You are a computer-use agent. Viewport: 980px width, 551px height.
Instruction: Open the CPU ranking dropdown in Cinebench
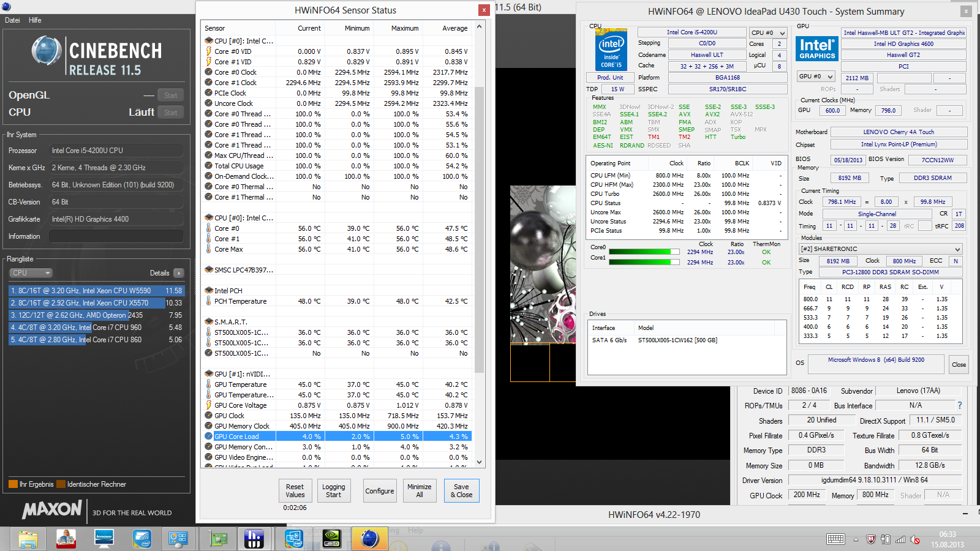[x=31, y=273]
